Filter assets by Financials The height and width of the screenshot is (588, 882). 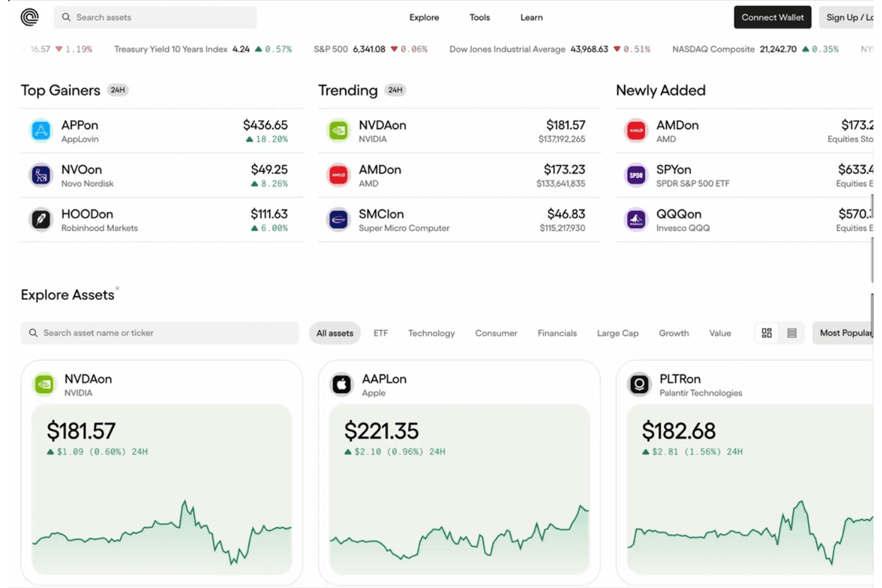click(557, 333)
